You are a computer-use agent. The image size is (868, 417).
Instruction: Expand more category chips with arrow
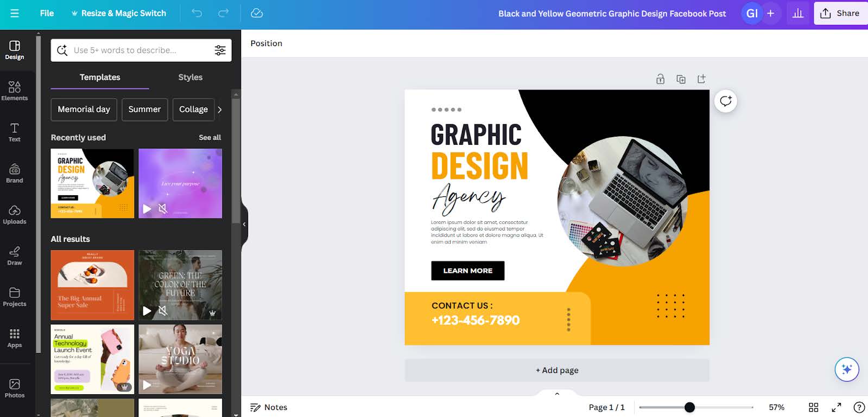[x=220, y=110]
